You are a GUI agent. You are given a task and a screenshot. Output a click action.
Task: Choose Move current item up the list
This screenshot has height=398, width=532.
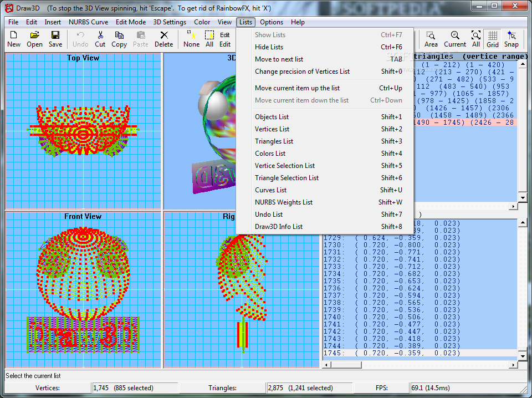pos(325,88)
